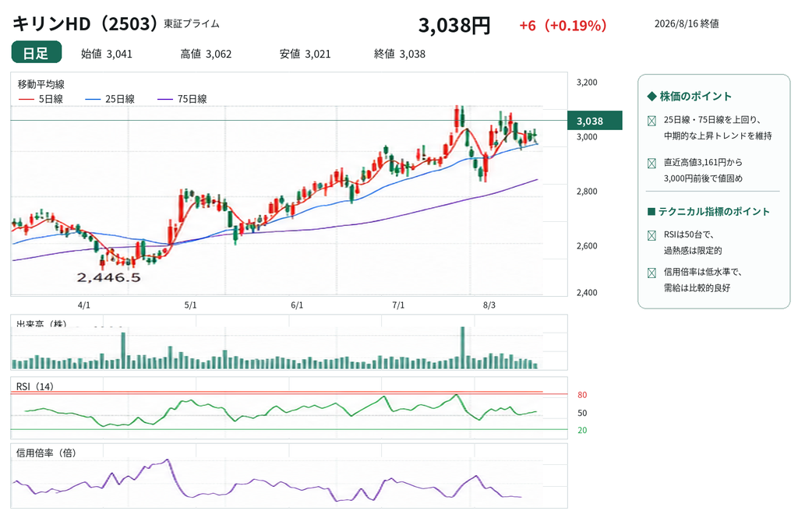Click the キリンHD（2503） stock title
This screenshot has width=798, height=532.
pos(85,23)
